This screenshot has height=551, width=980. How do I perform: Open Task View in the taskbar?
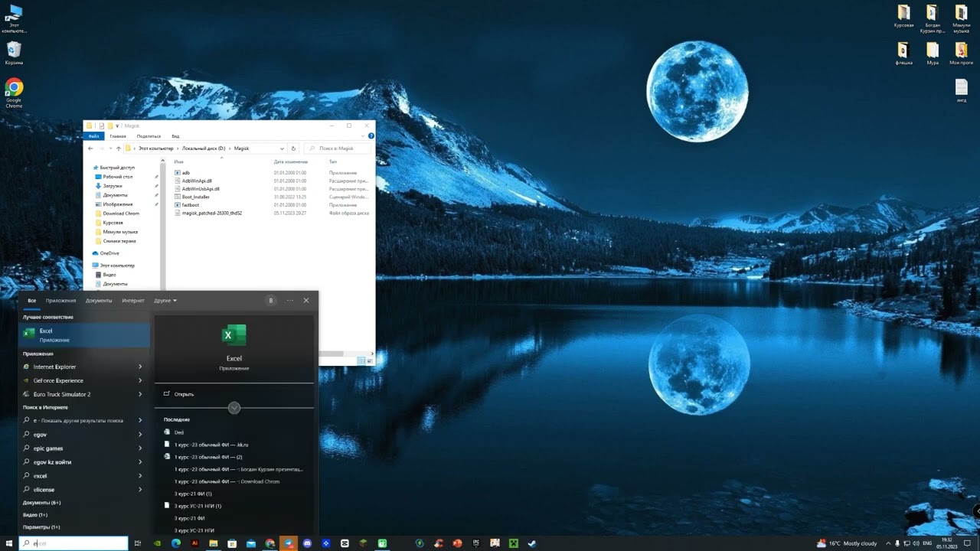click(x=138, y=543)
